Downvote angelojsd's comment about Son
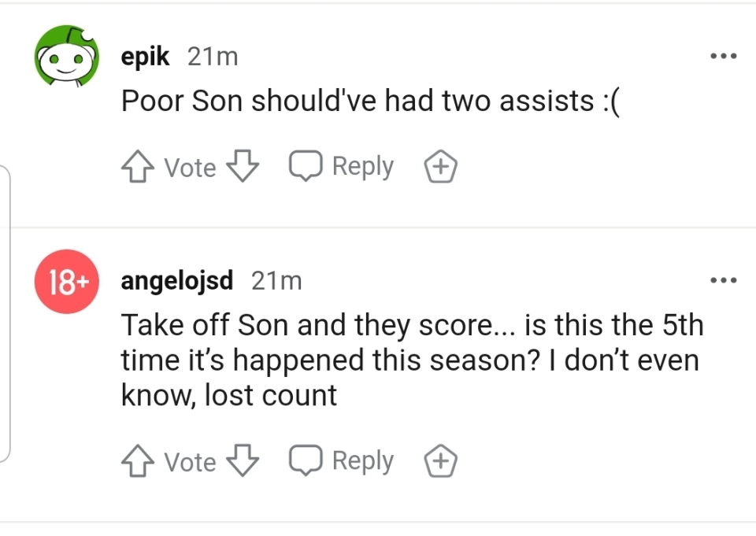 click(243, 461)
